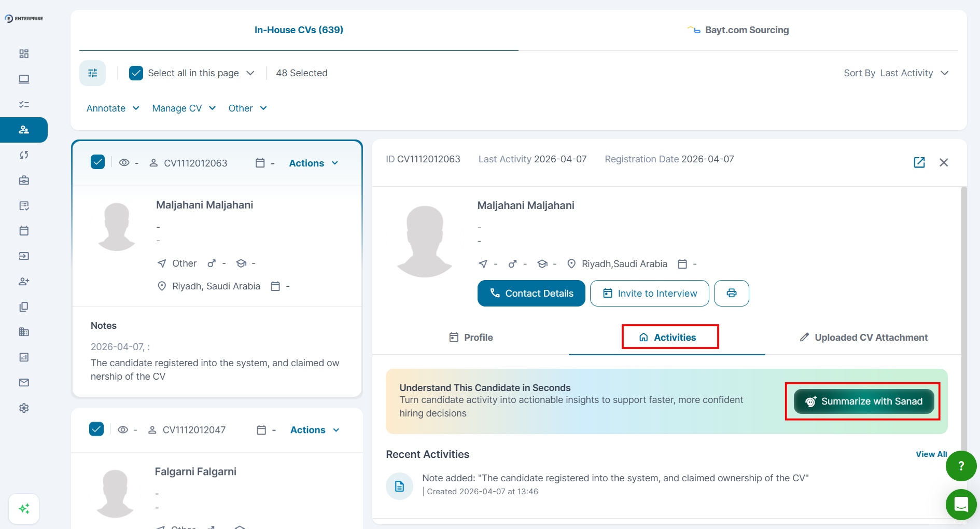Screen dimensions: 980x529
Task: Open candidate in new window icon
Action: tap(919, 162)
